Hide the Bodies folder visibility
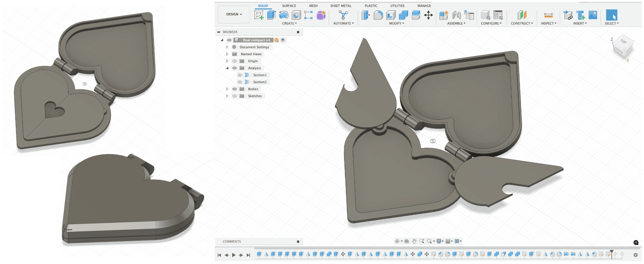 click(234, 89)
